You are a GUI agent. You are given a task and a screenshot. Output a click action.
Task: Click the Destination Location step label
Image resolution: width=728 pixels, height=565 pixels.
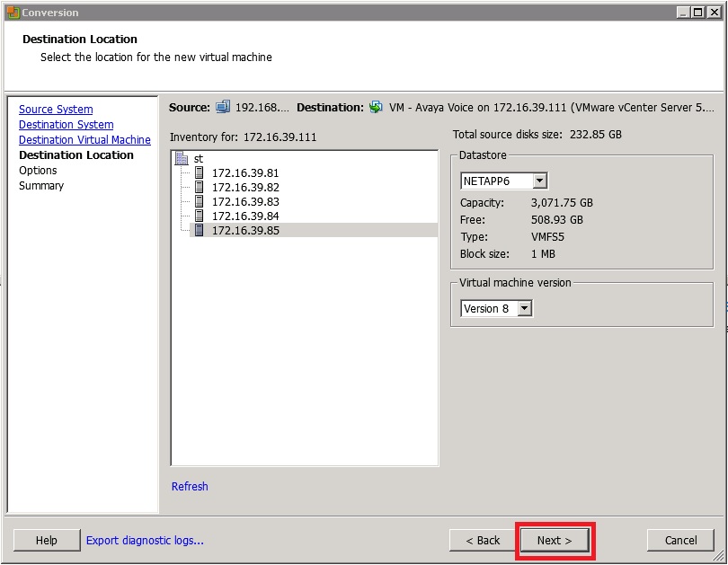click(76, 155)
